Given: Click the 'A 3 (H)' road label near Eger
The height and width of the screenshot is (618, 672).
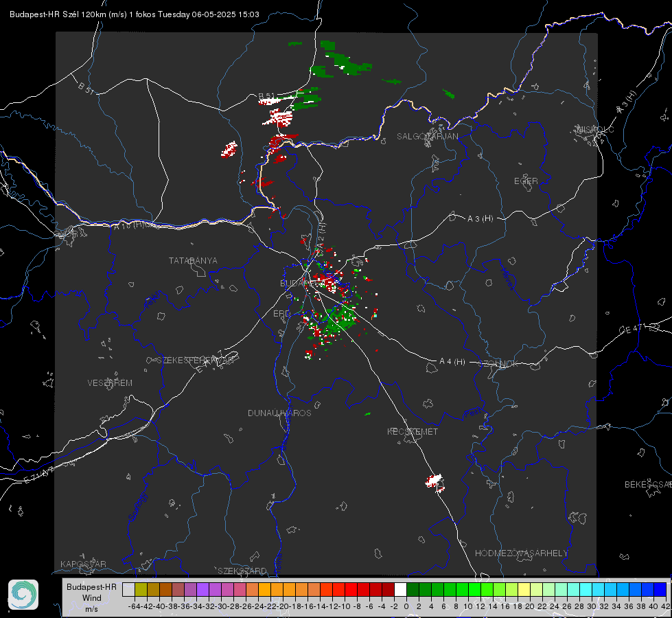Looking at the screenshot, I should (480, 219).
